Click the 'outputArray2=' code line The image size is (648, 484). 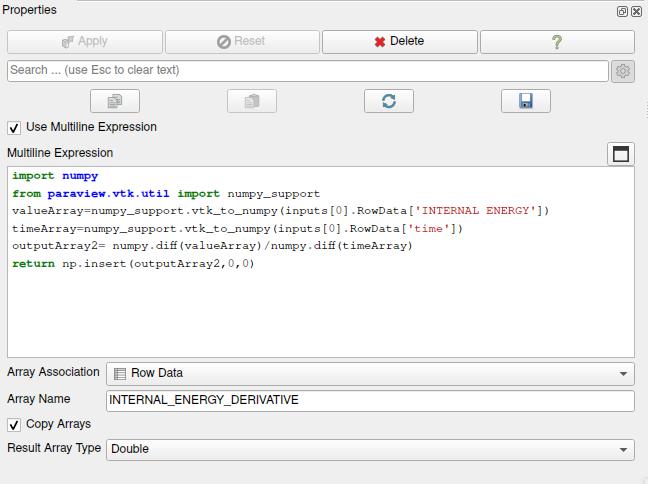212,246
